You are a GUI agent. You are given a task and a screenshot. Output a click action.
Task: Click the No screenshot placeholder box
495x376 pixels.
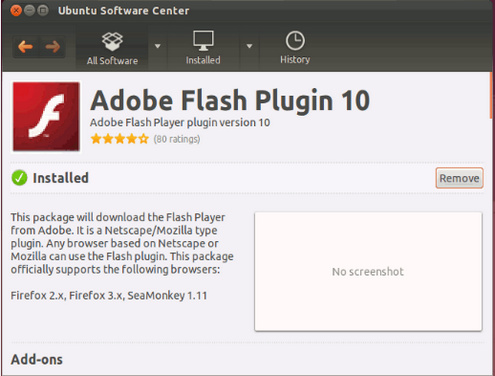(x=368, y=271)
